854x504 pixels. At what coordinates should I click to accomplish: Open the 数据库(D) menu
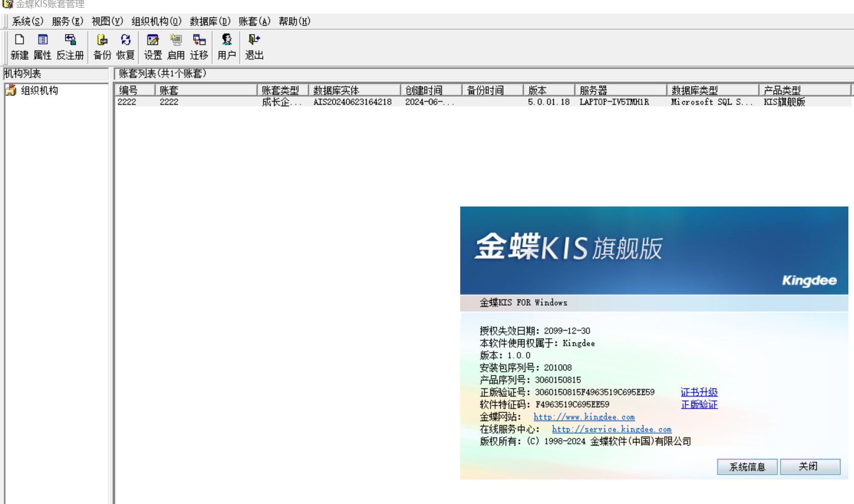210,21
